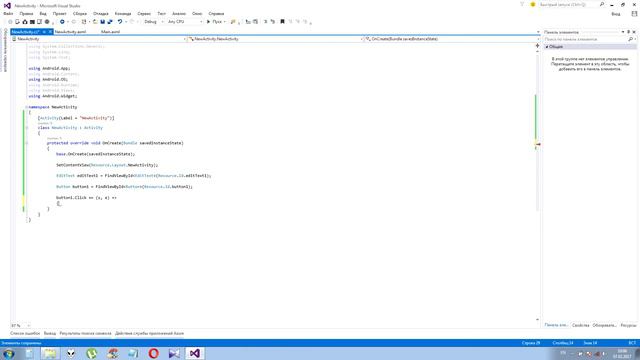Click the uTorrent taskbar icon

click(x=91, y=353)
